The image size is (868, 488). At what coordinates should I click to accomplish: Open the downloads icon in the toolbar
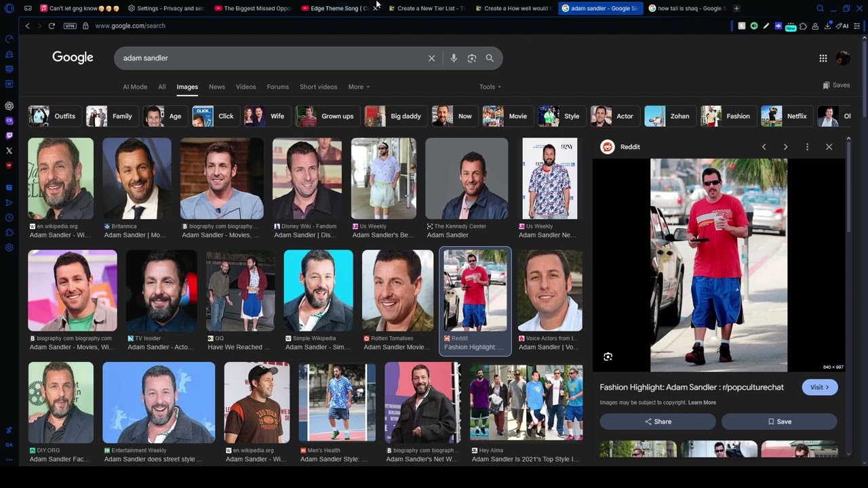click(827, 26)
